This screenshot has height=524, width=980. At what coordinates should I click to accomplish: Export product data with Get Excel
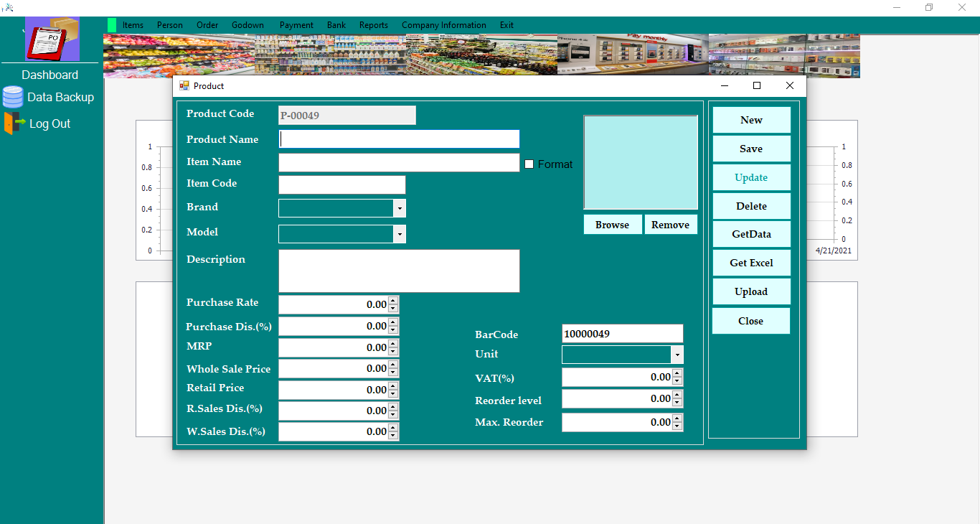751,262
